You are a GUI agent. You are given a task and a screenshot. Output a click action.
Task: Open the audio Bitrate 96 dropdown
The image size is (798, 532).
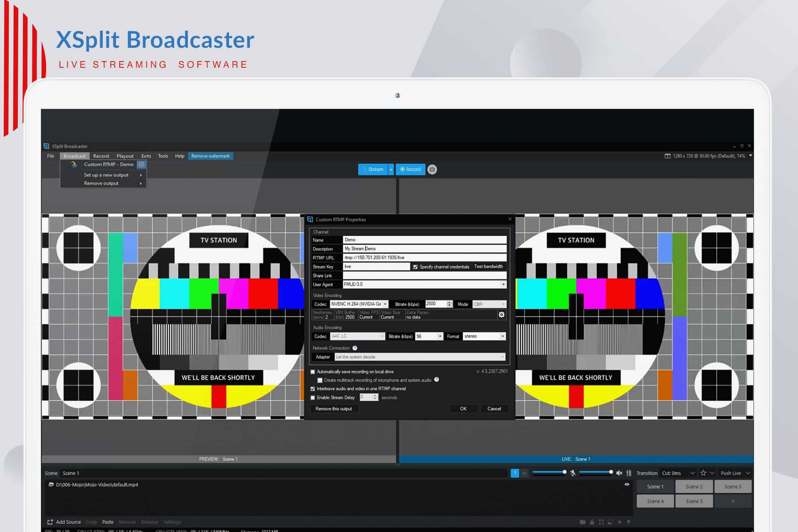coord(440,336)
